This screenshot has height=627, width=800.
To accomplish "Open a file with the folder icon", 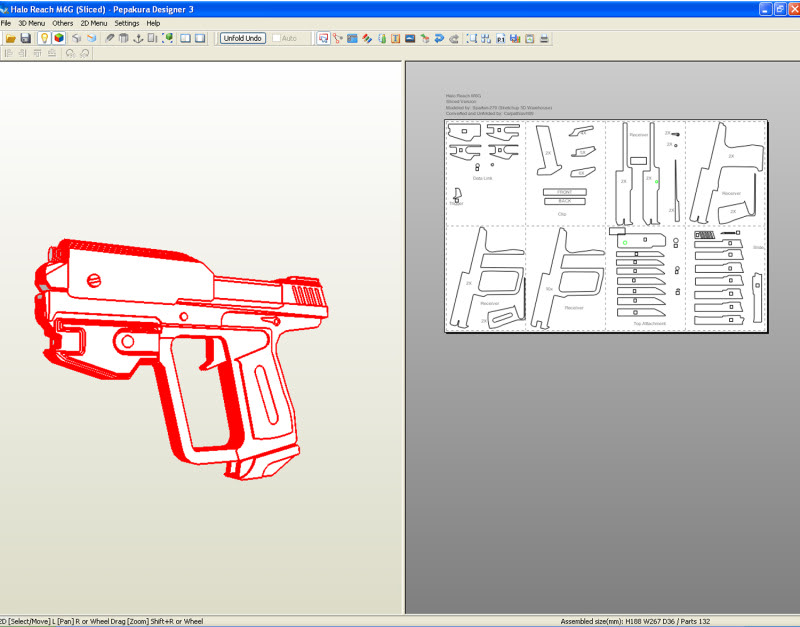I will 11,38.
